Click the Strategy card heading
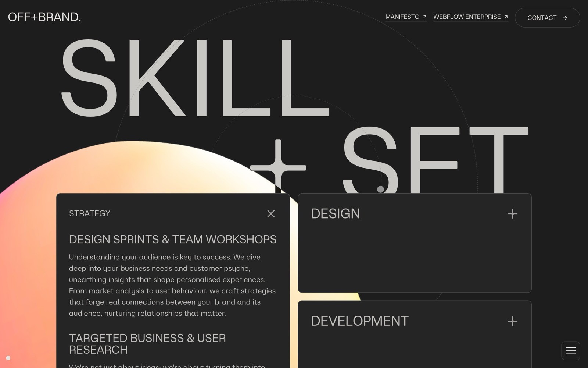Screen dimensions: 588x368 (90, 213)
